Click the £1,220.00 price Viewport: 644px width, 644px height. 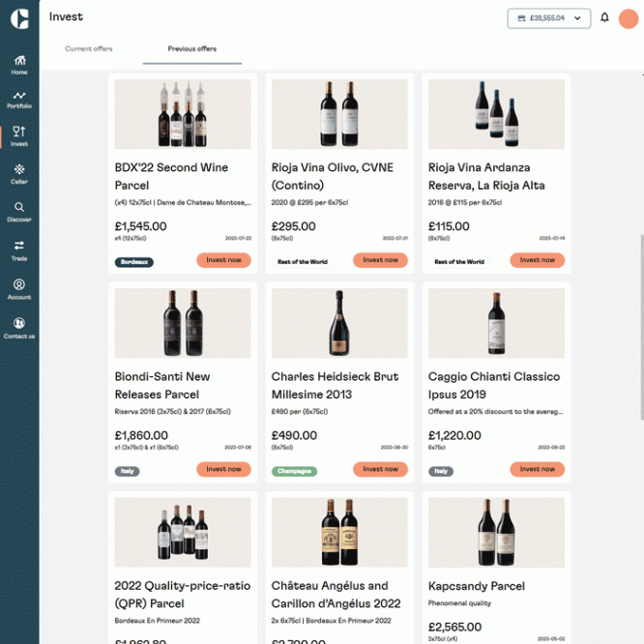point(454,435)
